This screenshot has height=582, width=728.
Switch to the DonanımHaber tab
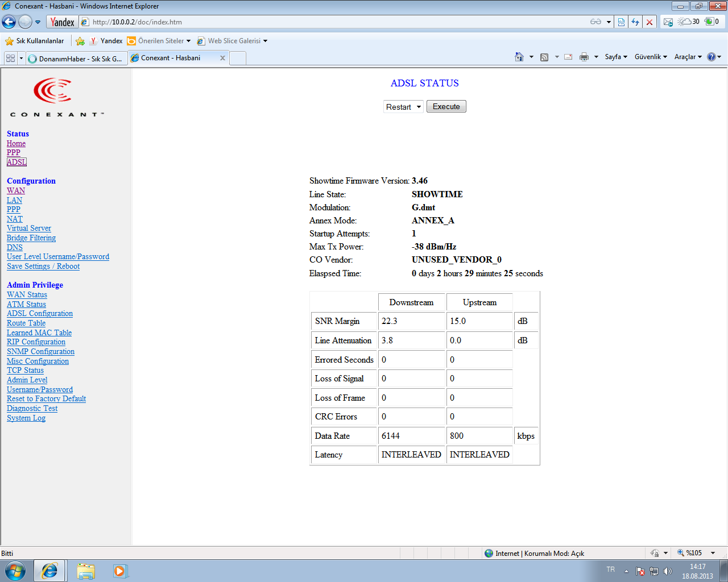point(76,59)
